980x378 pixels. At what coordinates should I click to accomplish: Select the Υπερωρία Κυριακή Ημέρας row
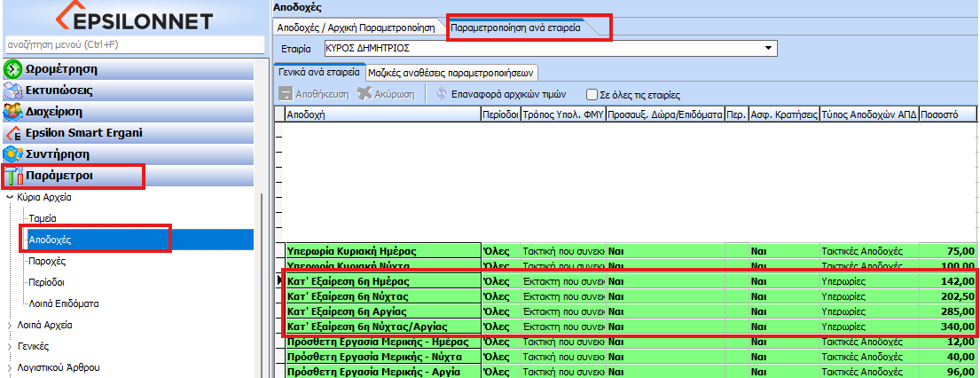click(625, 252)
